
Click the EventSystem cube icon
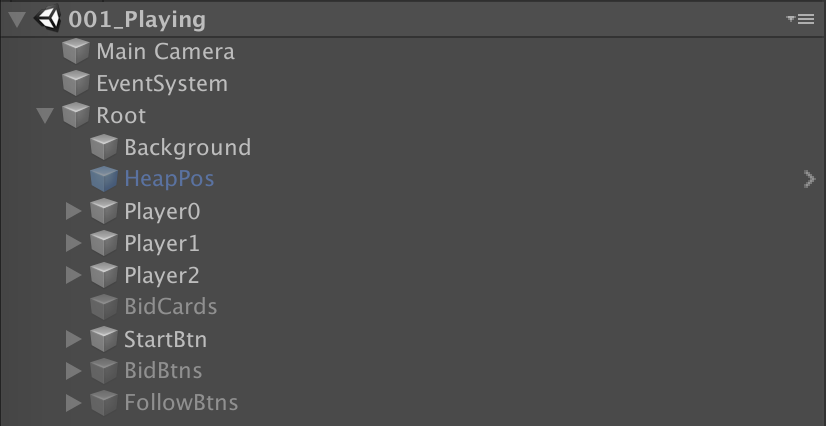pyautogui.click(x=76, y=84)
